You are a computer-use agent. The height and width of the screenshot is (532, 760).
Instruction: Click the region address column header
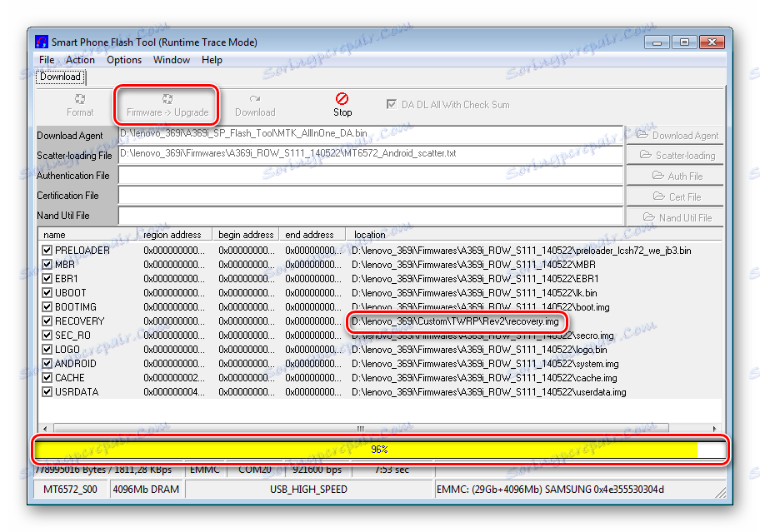(x=175, y=235)
